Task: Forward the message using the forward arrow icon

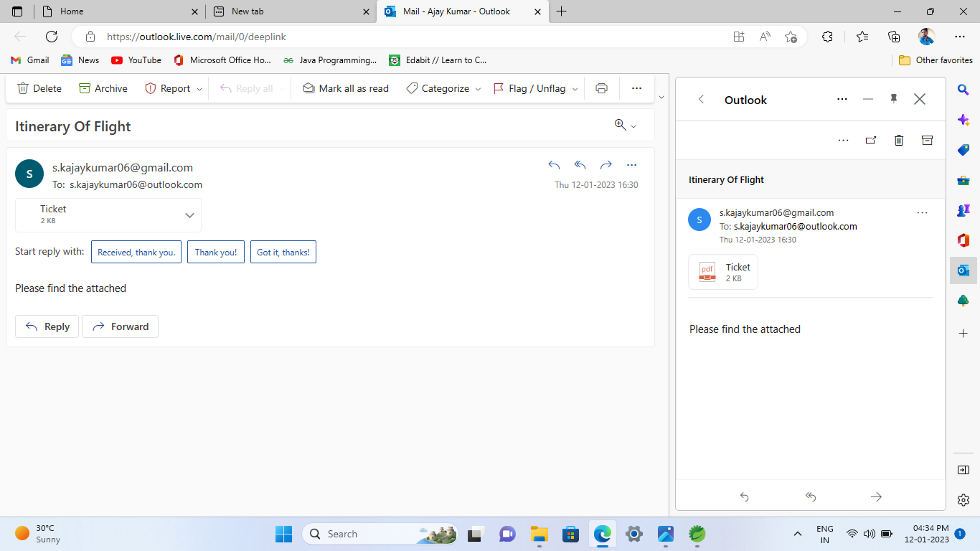Action: (x=606, y=164)
